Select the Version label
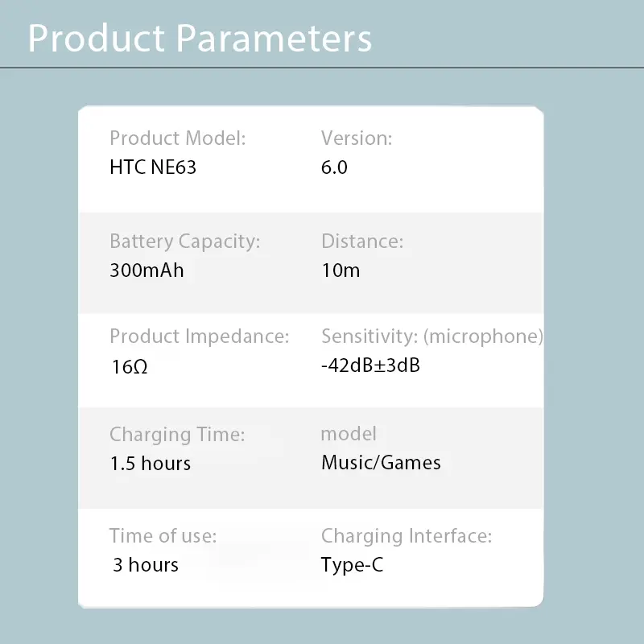 click(x=357, y=138)
